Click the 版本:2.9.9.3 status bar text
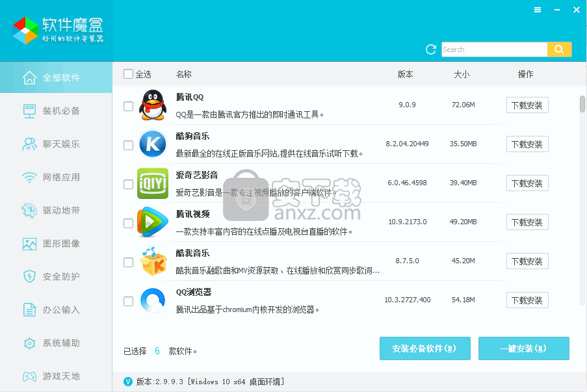The image size is (587, 392). (x=160, y=382)
